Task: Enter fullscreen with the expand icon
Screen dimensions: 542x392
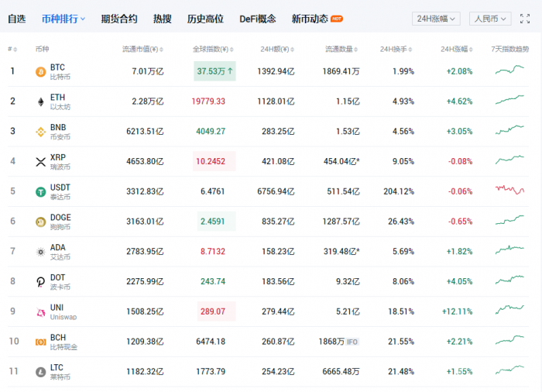Action: [x=525, y=19]
